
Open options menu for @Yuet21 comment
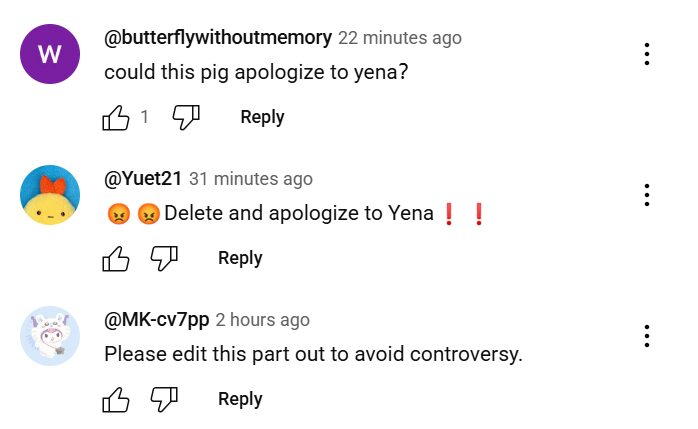point(648,195)
